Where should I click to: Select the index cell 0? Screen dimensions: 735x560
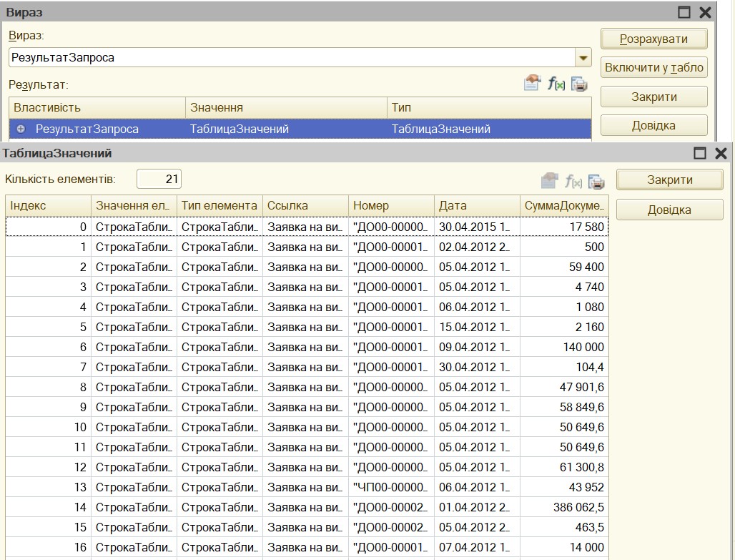(x=49, y=227)
